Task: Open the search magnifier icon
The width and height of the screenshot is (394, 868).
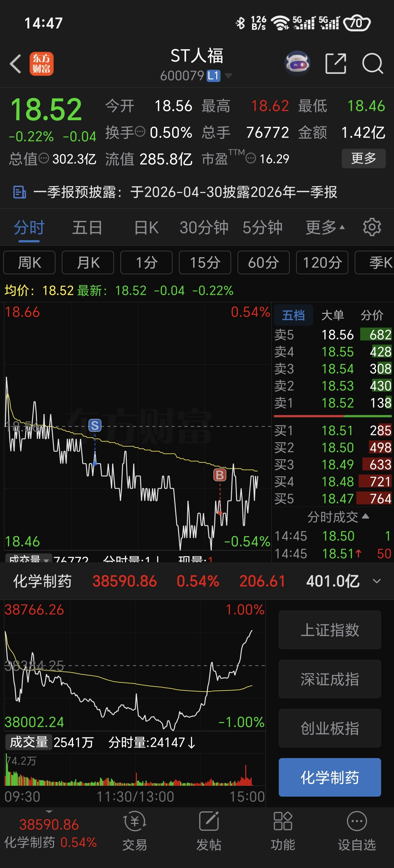Action: tap(372, 63)
